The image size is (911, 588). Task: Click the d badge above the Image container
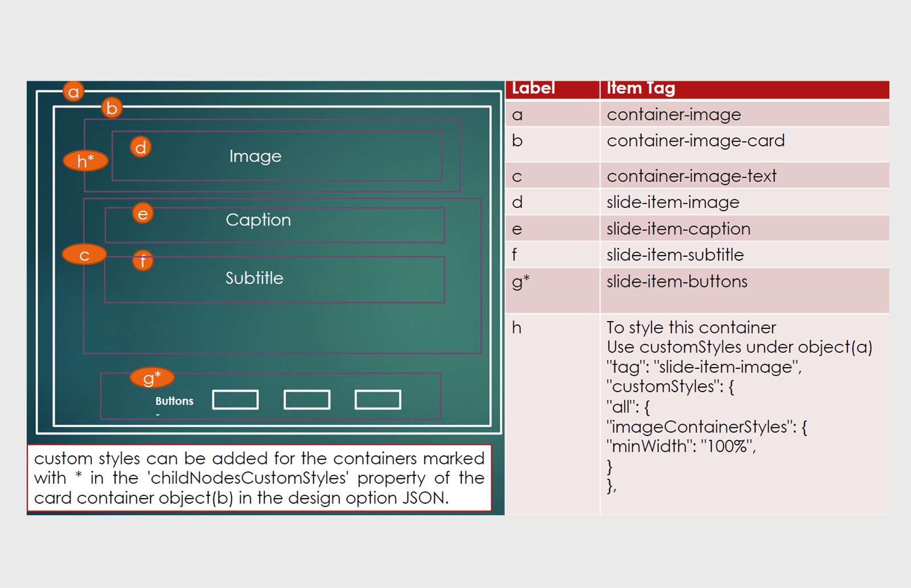pos(140,147)
